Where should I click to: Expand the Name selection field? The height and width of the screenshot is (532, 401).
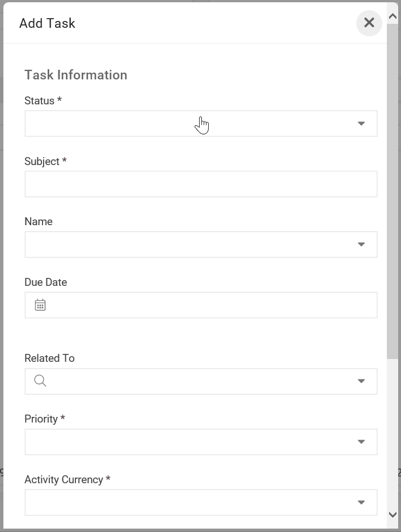pos(187,244)
